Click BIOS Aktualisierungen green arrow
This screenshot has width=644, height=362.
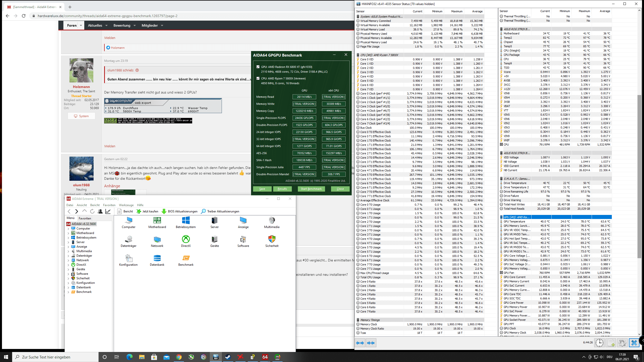[164, 211]
